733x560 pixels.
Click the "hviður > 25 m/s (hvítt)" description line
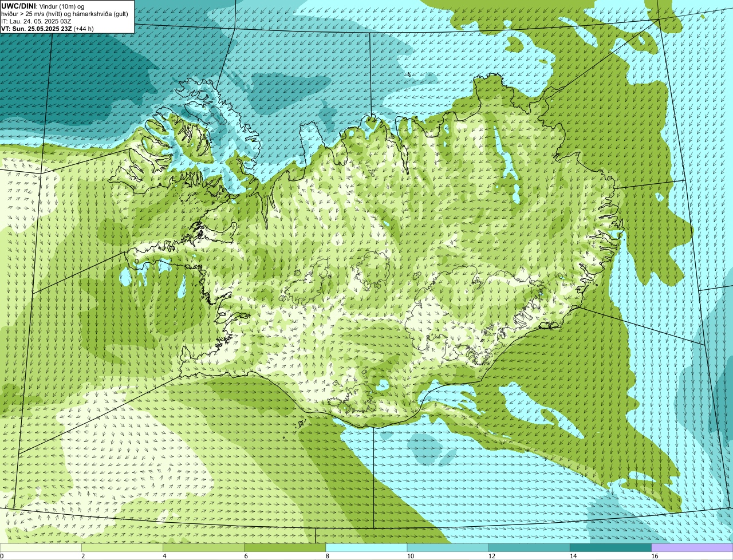65,14
